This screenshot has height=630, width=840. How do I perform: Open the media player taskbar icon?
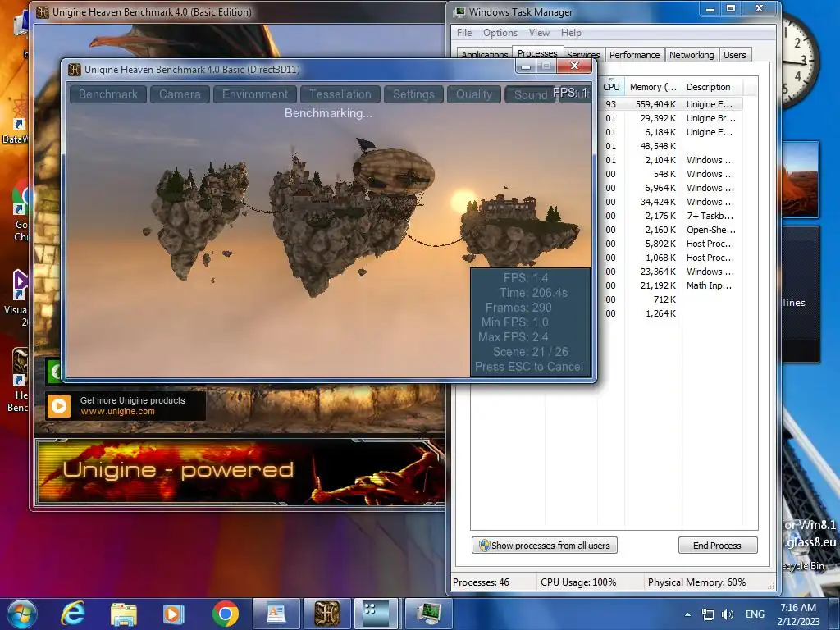pos(173,614)
